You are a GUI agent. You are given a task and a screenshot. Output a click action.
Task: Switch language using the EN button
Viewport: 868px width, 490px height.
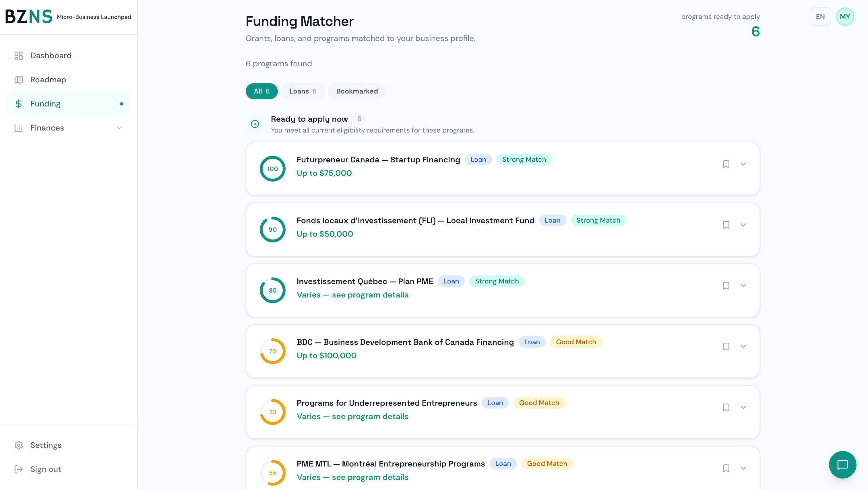[820, 16]
